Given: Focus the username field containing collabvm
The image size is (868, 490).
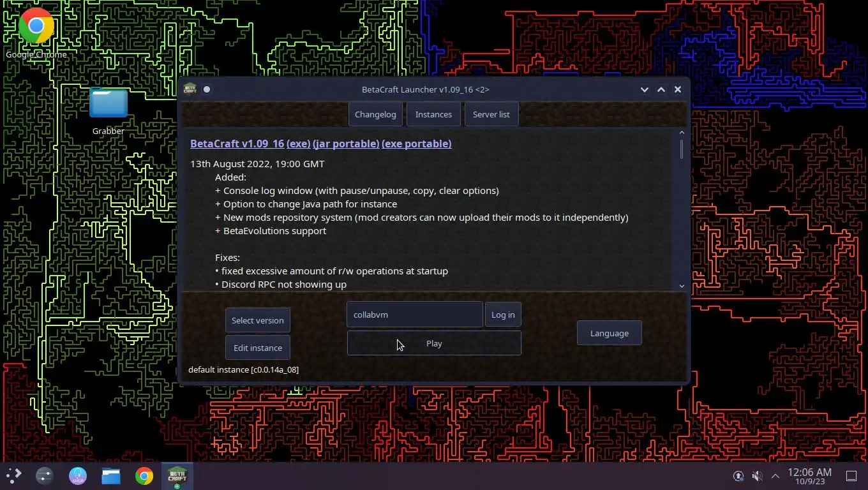Looking at the screenshot, I should [414, 315].
